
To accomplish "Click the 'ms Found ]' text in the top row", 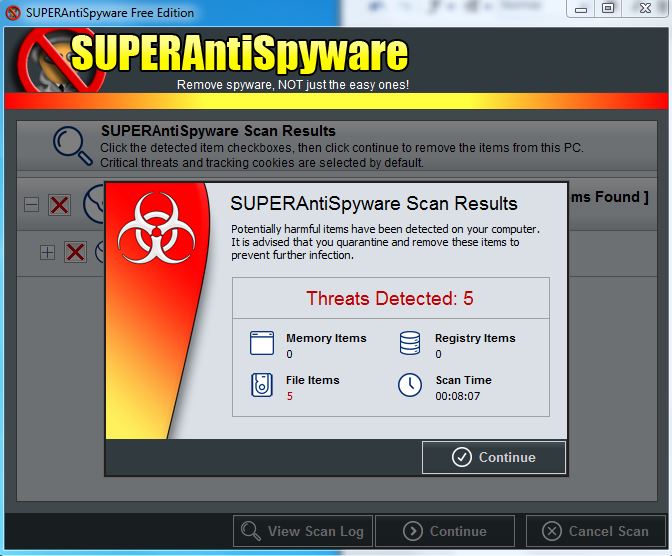I will pos(609,197).
